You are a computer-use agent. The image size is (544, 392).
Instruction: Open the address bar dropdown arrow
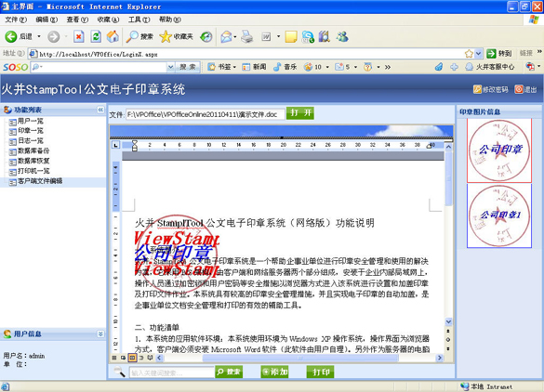tap(478, 53)
